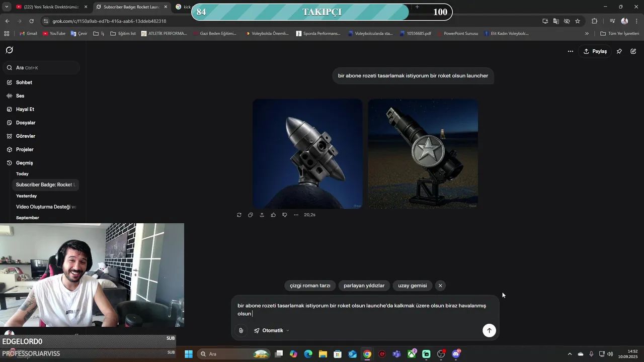Click the Paylaş share button
This screenshot has width=644, height=362.
tap(595, 51)
